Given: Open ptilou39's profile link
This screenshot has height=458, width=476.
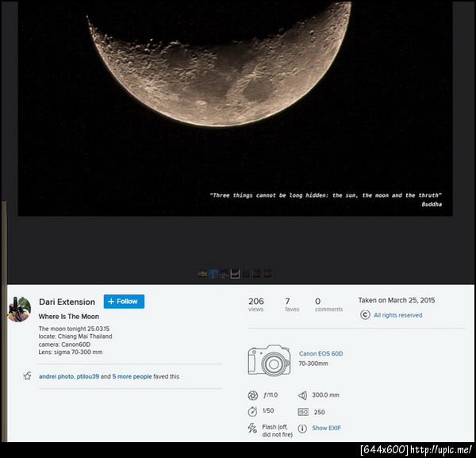Looking at the screenshot, I should point(88,376).
